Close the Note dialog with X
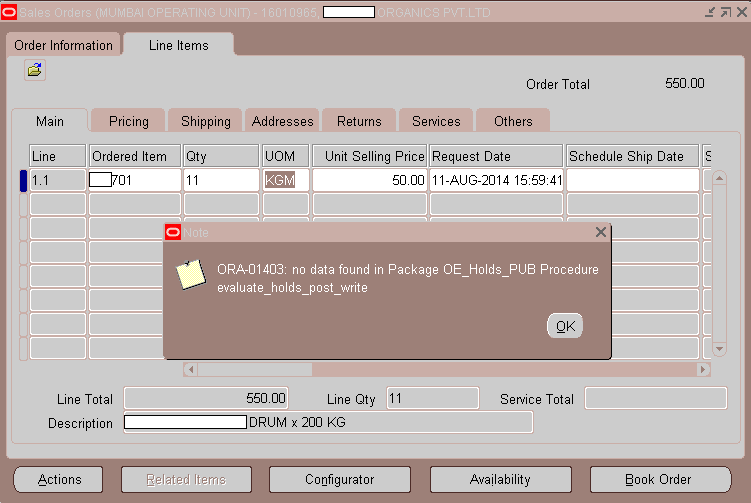The image size is (751, 503). click(601, 232)
